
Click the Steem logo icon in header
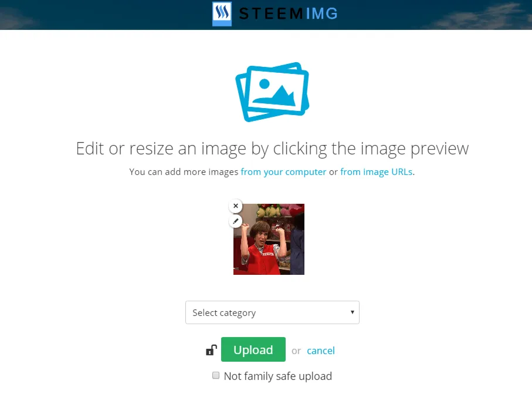(x=222, y=14)
